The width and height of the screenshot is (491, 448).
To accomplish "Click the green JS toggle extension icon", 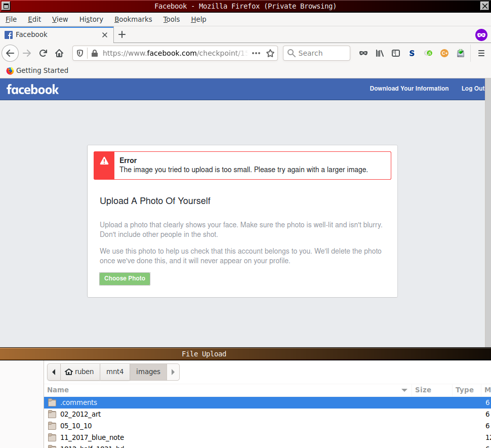I will [428, 53].
